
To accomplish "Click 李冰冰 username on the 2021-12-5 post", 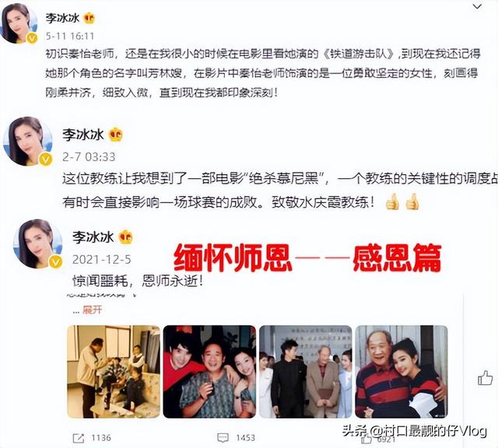I will click(x=93, y=237).
